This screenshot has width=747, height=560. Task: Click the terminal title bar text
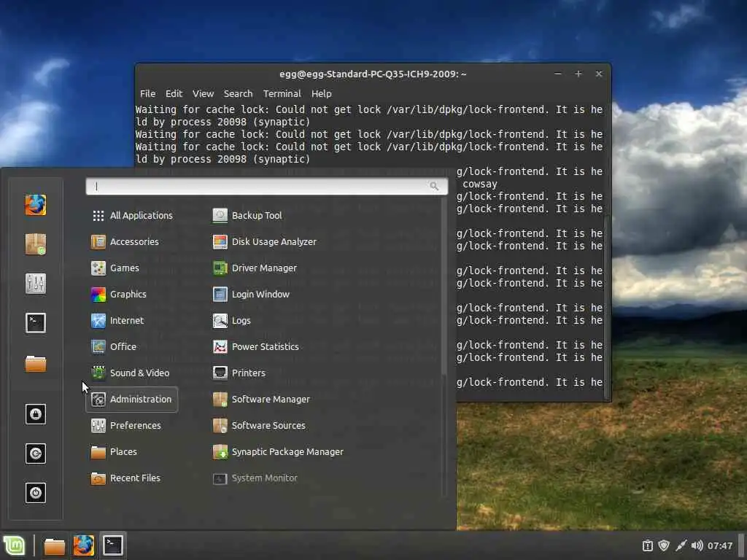pos(373,74)
